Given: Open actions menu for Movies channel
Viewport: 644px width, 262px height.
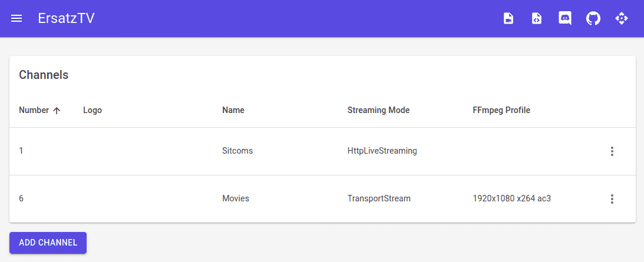Looking at the screenshot, I should coord(612,199).
